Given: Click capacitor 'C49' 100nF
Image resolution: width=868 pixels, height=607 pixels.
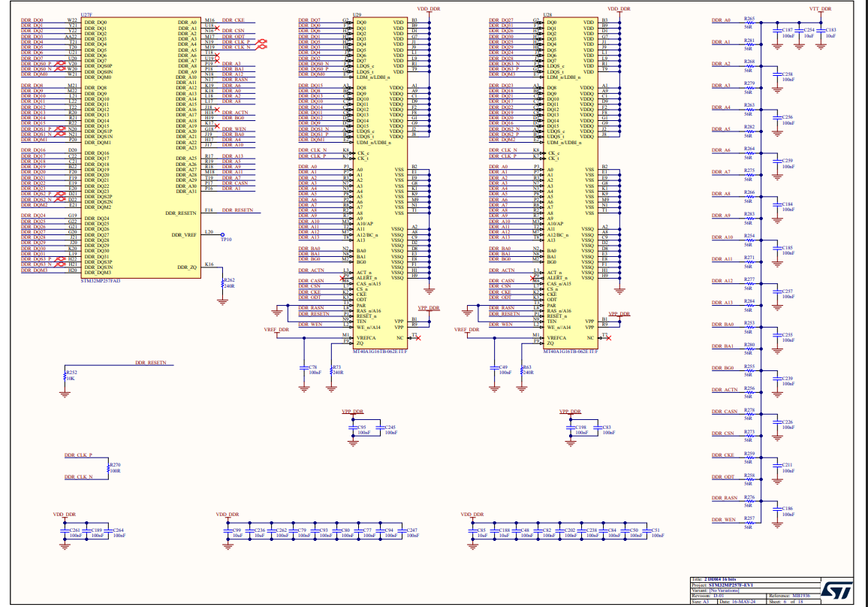Looking at the screenshot, I should point(495,368).
